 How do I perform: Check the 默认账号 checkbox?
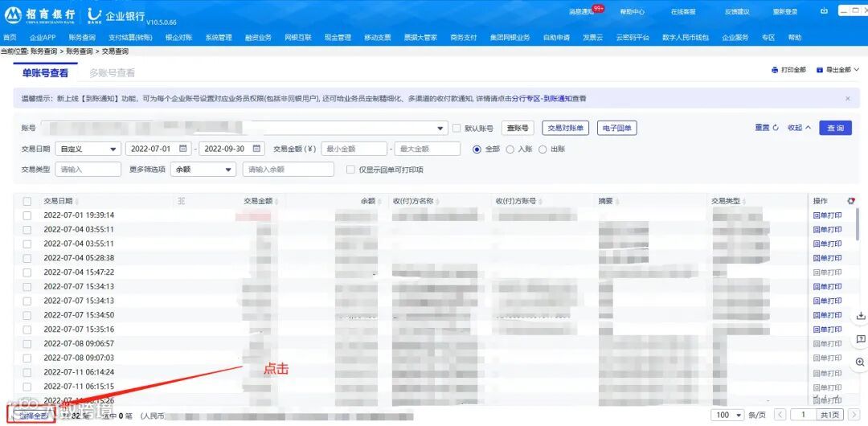click(x=457, y=128)
